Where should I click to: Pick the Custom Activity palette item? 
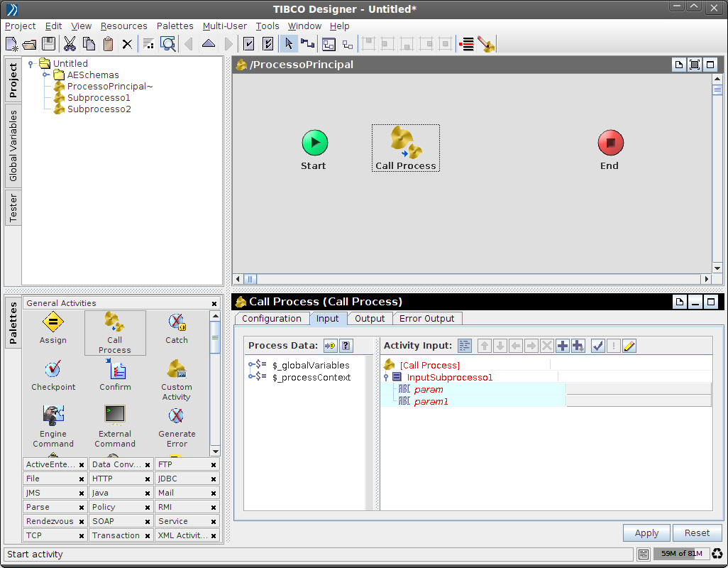pyautogui.click(x=177, y=380)
